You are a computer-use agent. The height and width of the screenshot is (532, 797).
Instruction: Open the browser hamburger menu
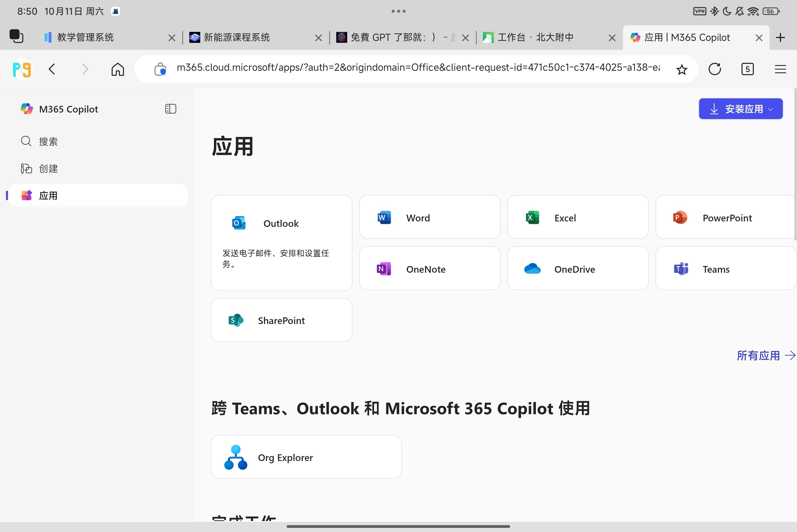pos(780,69)
